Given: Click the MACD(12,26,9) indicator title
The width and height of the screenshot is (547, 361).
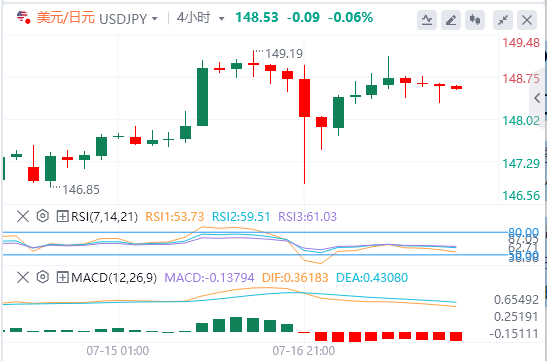Looking at the screenshot, I should click(114, 278).
